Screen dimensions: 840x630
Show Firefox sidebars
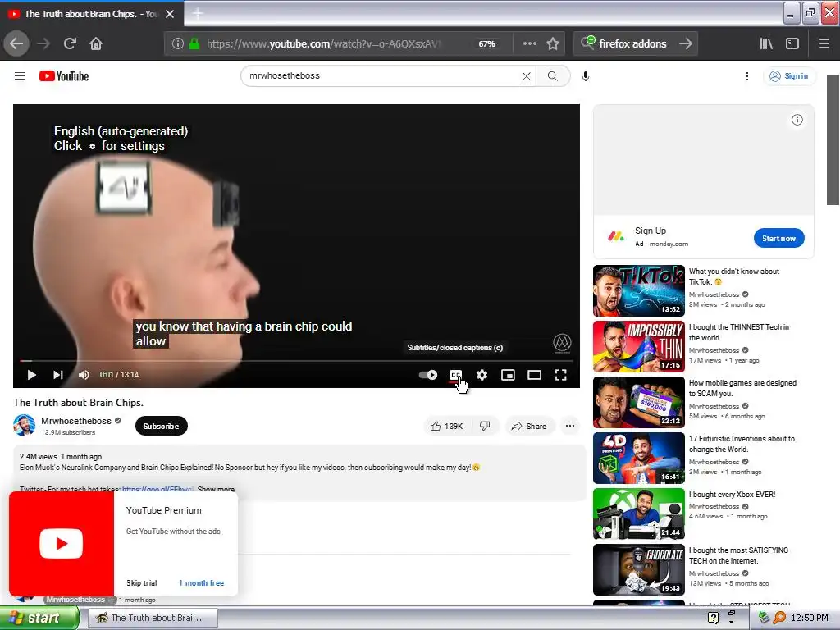click(x=792, y=44)
